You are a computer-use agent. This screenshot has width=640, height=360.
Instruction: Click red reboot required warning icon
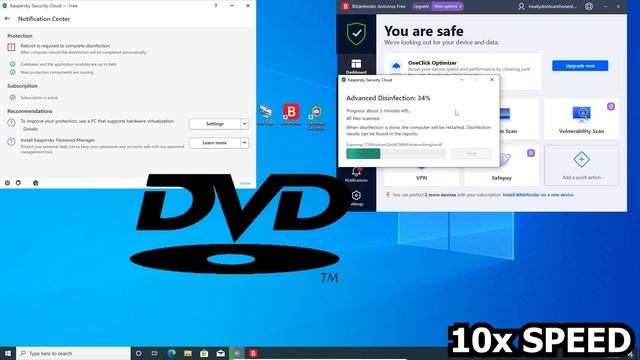coord(11,47)
